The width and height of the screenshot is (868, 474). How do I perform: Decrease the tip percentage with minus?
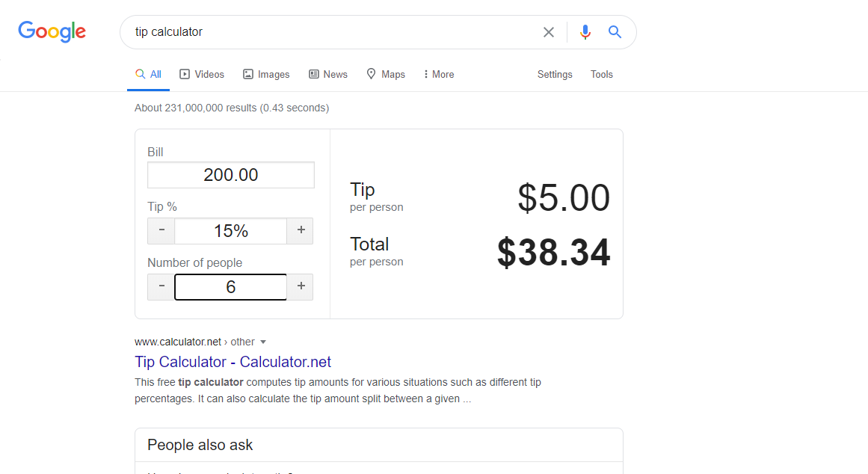[x=161, y=231]
